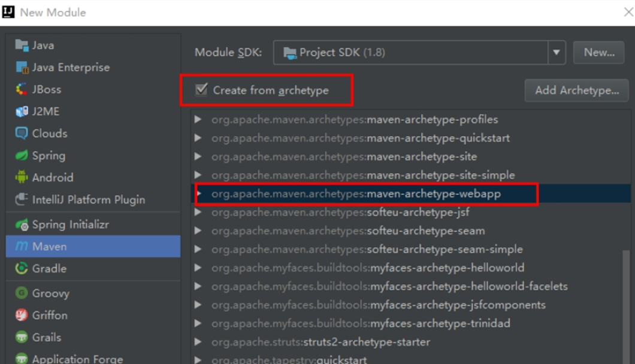This screenshot has width=635, height=364.
Task: Click the Groovy G icon
Action: tap(22, 293)
